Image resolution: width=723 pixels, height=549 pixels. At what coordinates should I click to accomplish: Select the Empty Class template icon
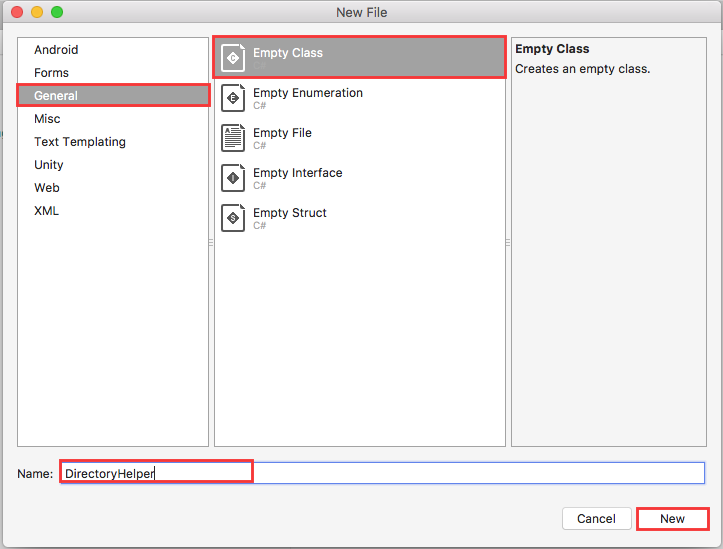coord(233,58)
